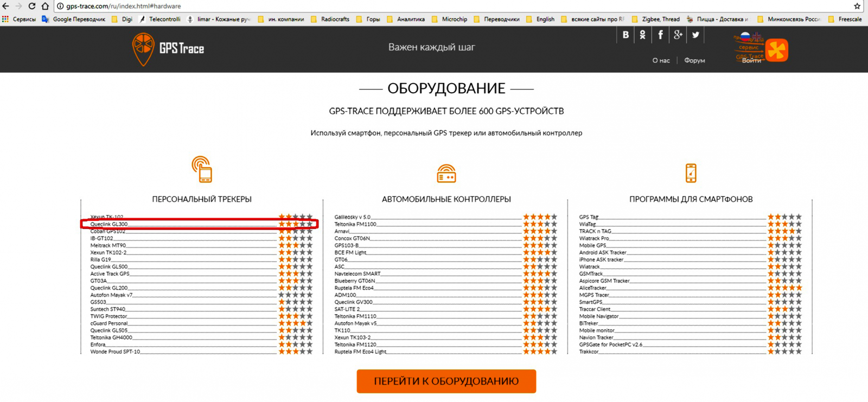Open the Аналитика bookmark folder
868x402 pixels.
(x=406, y=19)
